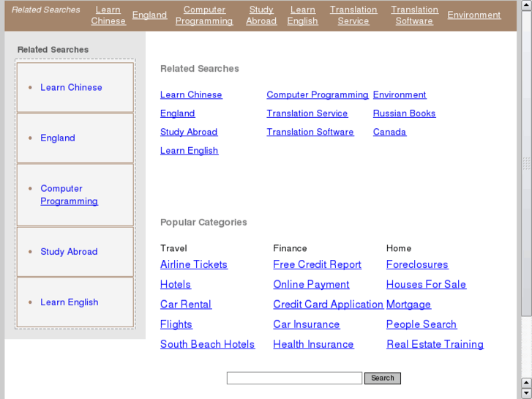Image resolution: width=532 pixels, height=399 pixels.
Task: Open Car Rental under Travel
Action: (186, 305)
